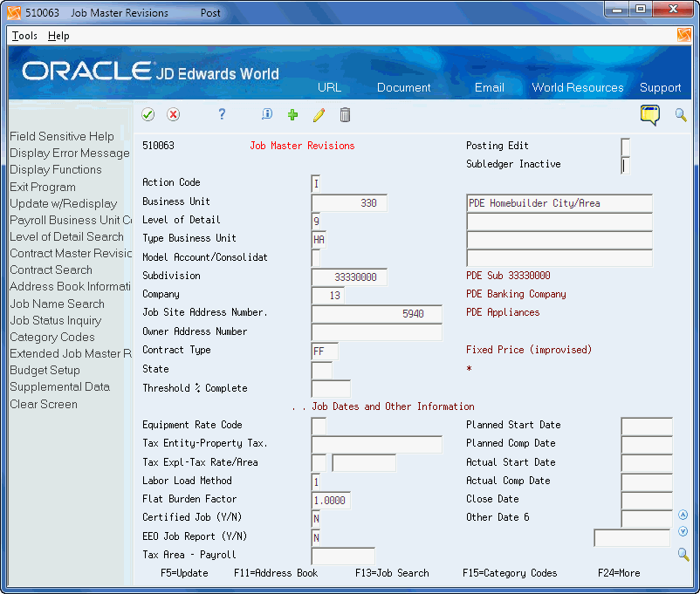This screenshot has height=594, width=700.
Task: Select Field Sensitive Help in sidebar
Action: click(62, 136)
